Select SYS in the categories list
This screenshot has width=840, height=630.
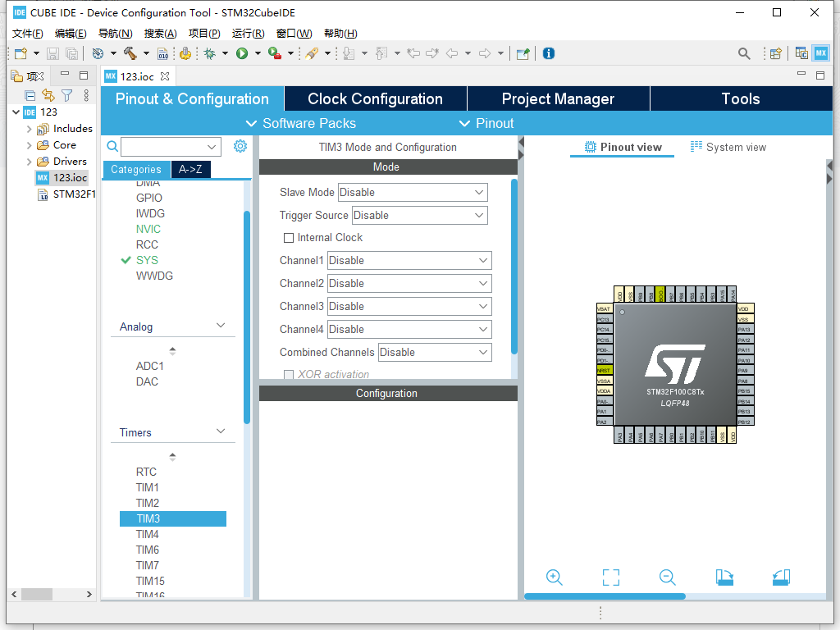point(147,260)
